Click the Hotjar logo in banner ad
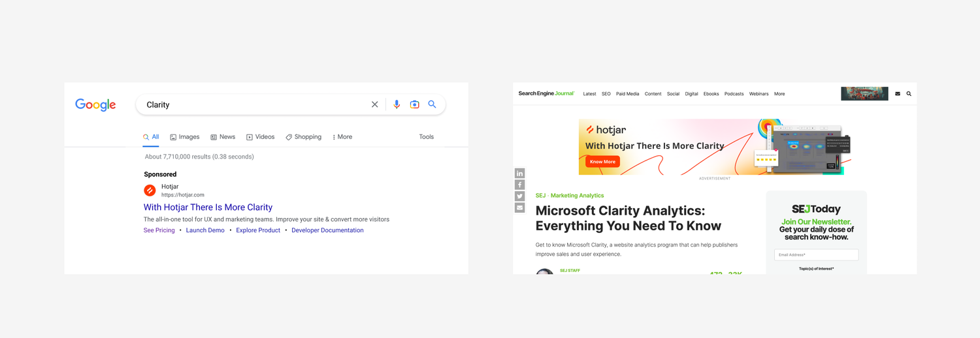Image resolution: width=980 pixels, height=338 pixels. click(x=606, y=131)
